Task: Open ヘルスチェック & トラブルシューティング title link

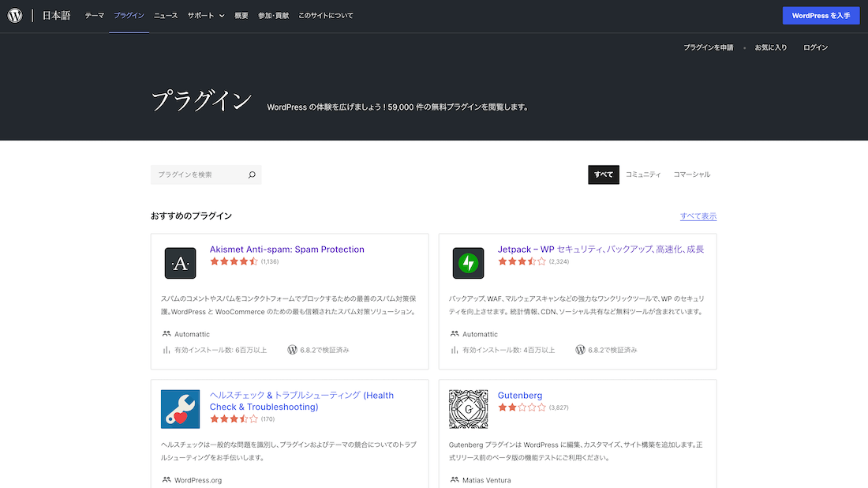Action: pos(301,401)
